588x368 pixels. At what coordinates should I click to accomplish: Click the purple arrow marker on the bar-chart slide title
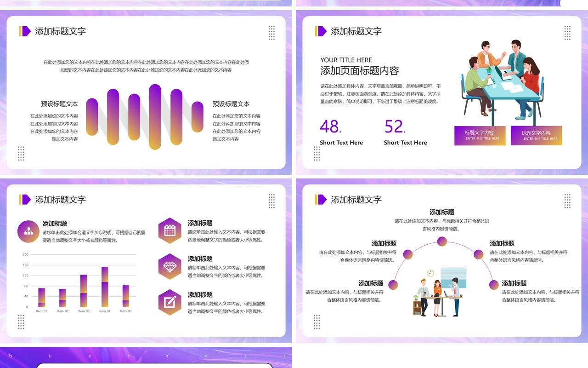[27, 199]
